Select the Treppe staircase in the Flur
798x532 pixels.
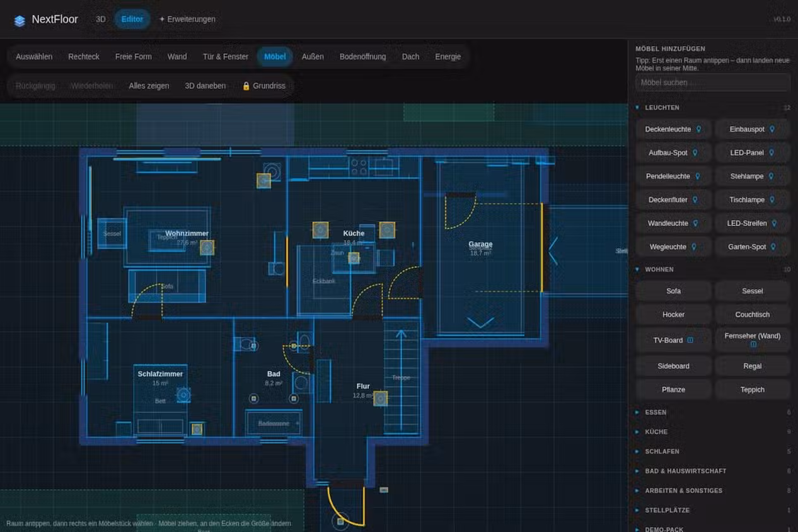(402, 378)
